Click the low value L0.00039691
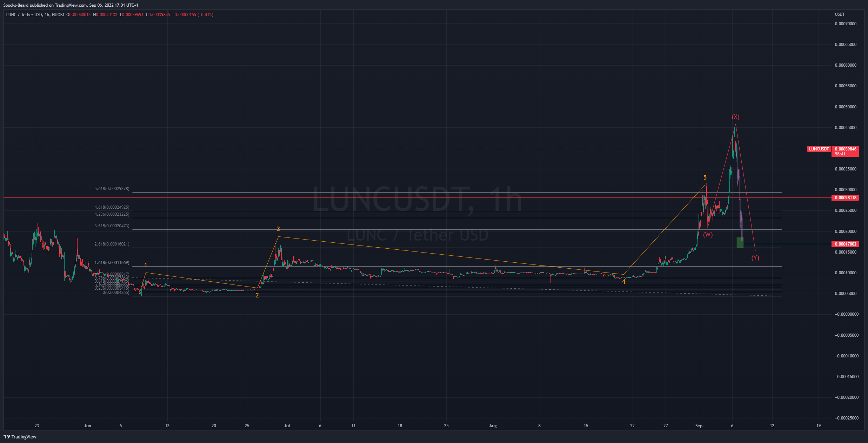This screenshot has height=443, width=868. tap(132, 15)
